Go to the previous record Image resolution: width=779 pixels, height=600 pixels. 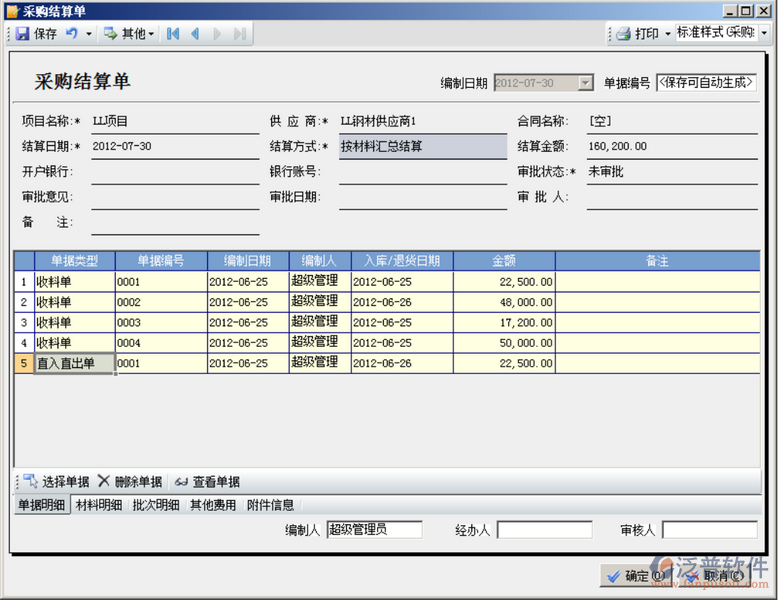(195, 34)
